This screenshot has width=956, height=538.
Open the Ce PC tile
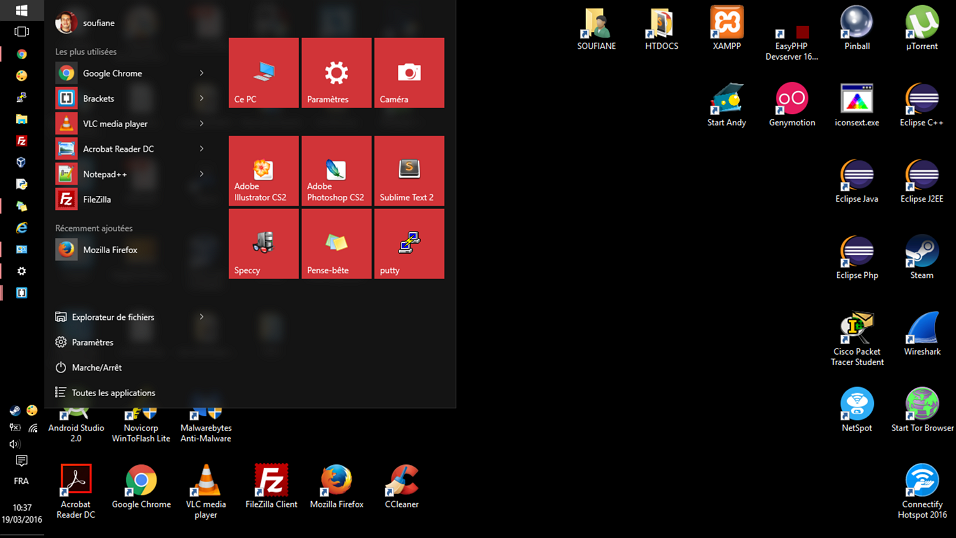click(x=263, y=73)
